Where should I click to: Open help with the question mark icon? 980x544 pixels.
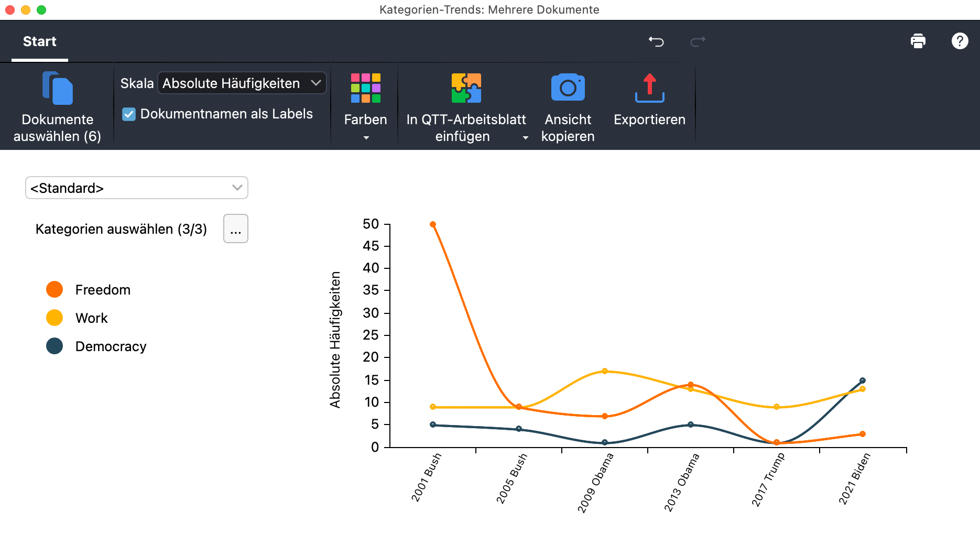[960, 41]
